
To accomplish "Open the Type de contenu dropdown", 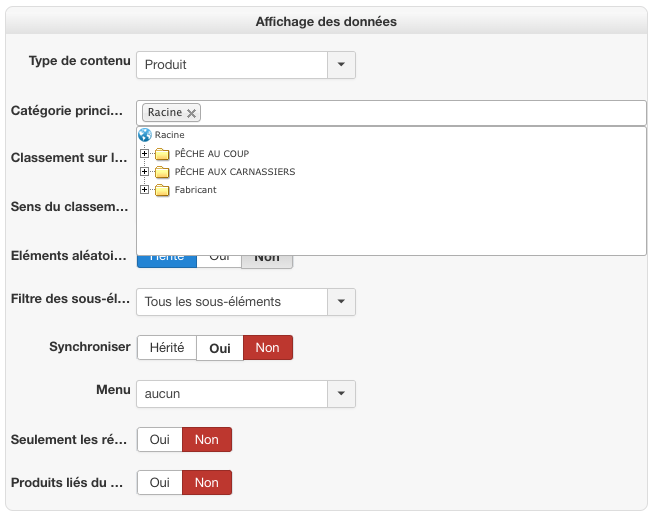I will pos(341,65).
